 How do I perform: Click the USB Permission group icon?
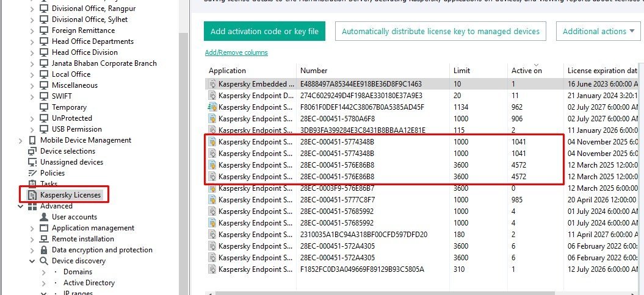pyautogui.click(x=44, y=129)
